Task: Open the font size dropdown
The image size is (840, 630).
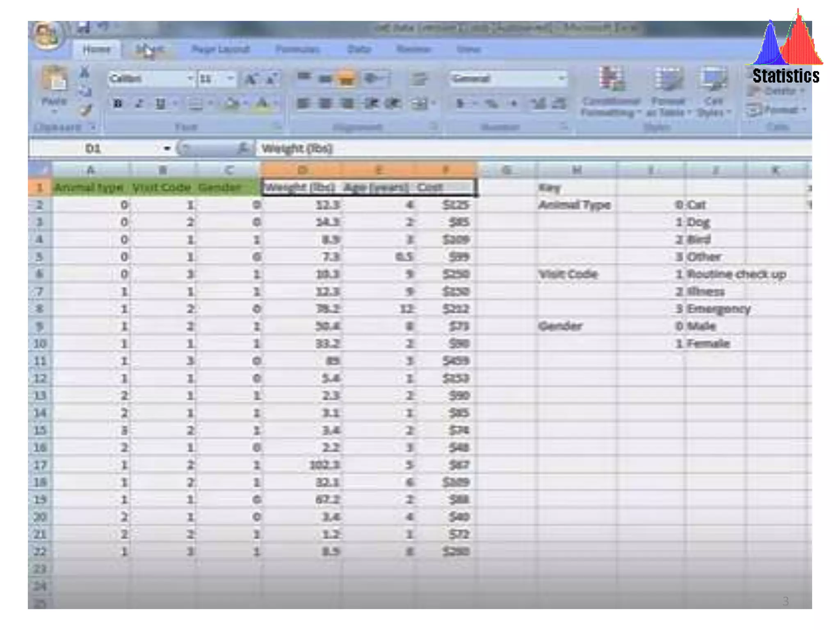Action: [x=231, y=78]
